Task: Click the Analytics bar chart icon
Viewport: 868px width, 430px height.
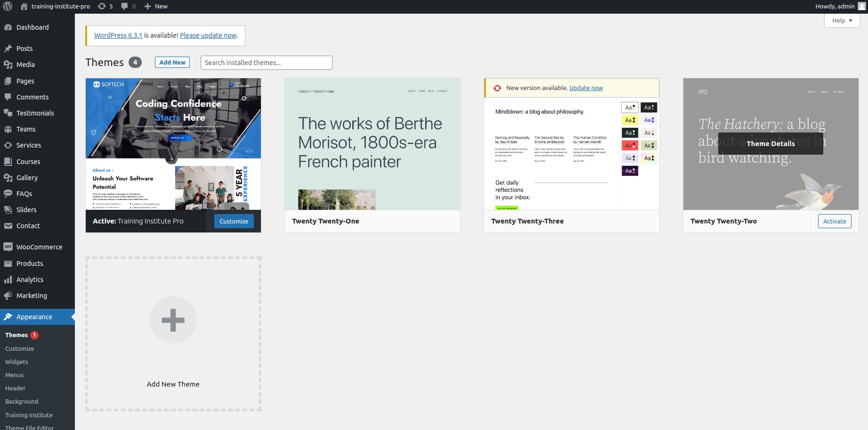Action: tap(8, 280)
